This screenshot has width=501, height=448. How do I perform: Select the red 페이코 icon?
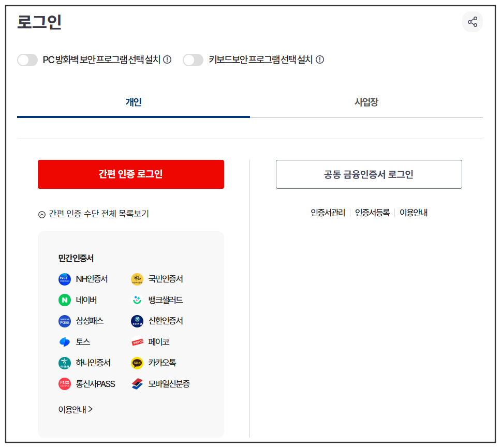point(137,342)
